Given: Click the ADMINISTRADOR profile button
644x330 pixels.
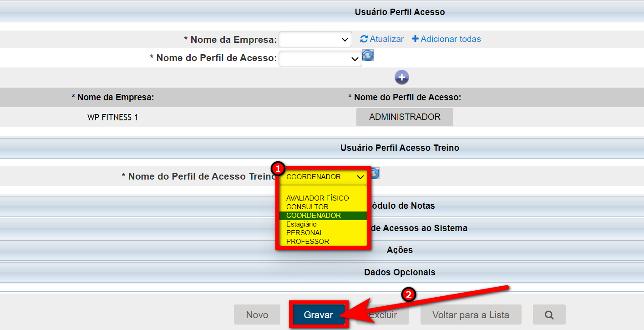Looking at the screenshot, I should (x=405, y=117).
